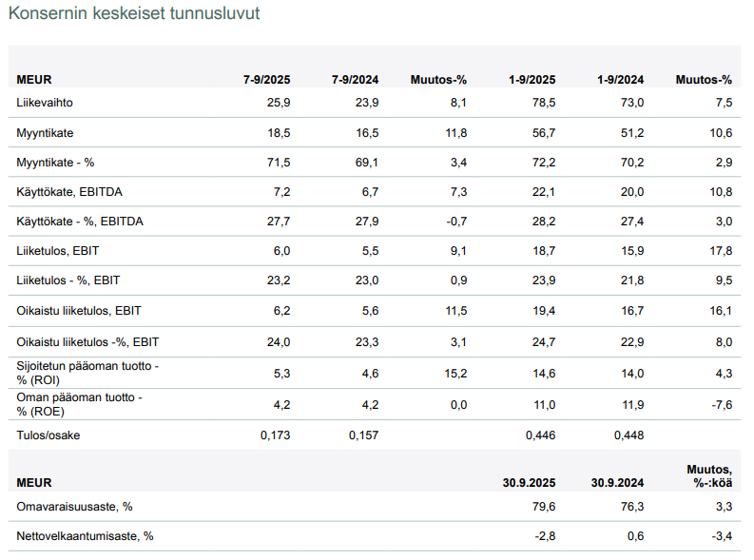Screen dimensions: 754x560
Task: Select the 79,6 Omavaraisuusaste value
Action: click(x=545, y=507)
